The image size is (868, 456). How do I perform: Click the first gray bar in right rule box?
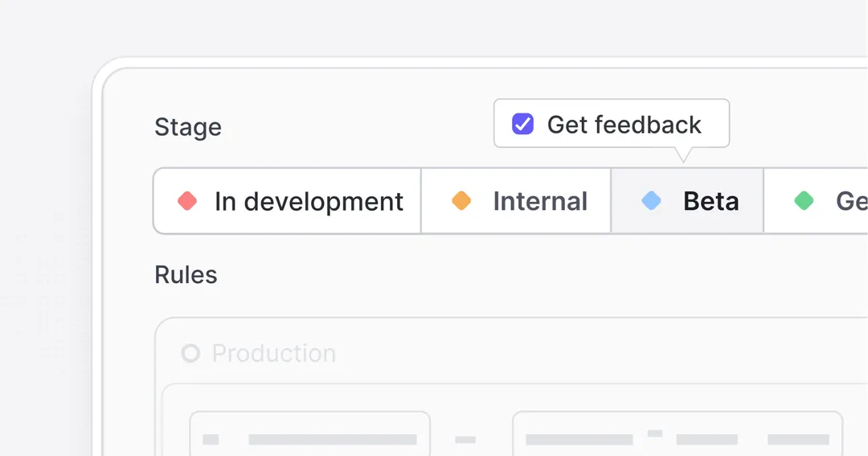click(579, 439)
